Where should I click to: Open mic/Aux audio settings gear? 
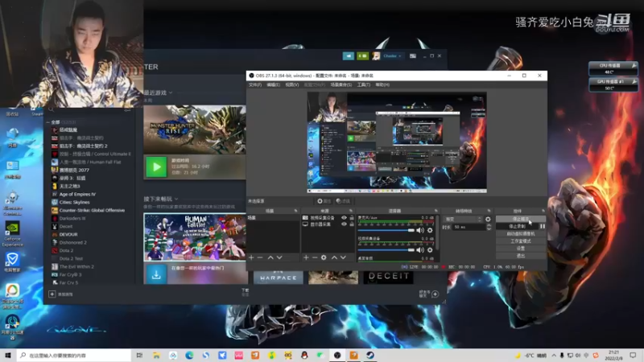coord(430,230)
